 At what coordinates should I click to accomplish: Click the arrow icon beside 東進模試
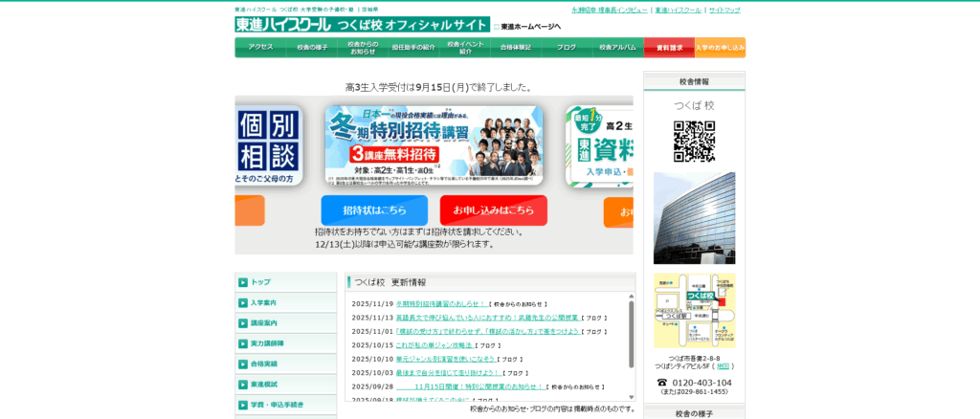click(x=243, y=385)
